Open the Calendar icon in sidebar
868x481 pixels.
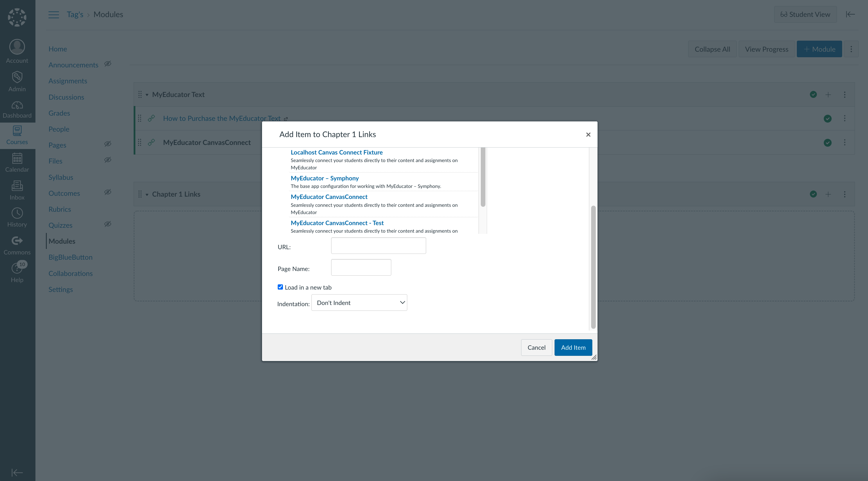pyautogui.click(x=17, y=158)
